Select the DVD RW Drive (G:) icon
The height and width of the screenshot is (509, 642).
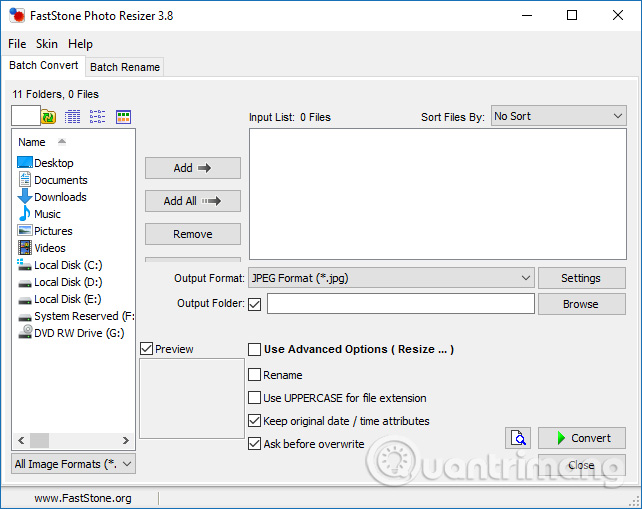tap(25, 332)
